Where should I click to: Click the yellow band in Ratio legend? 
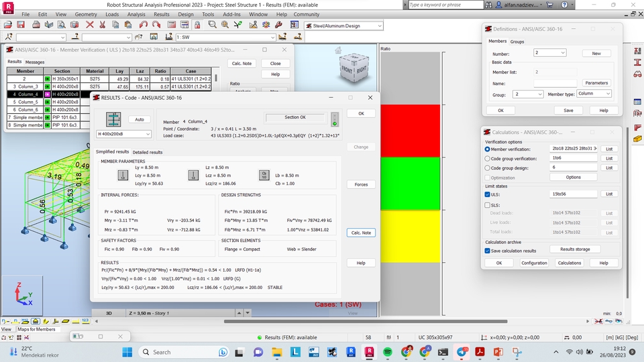click(411, 237)
